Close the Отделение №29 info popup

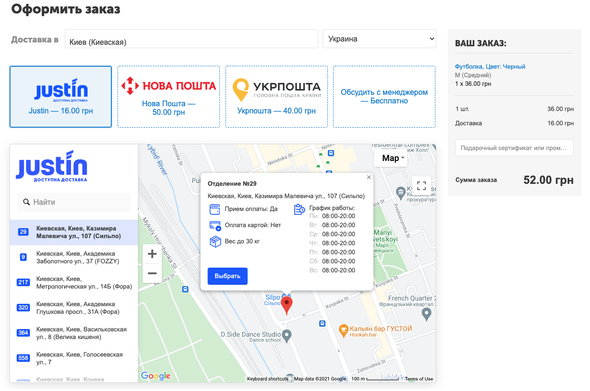tap(369, 177)
